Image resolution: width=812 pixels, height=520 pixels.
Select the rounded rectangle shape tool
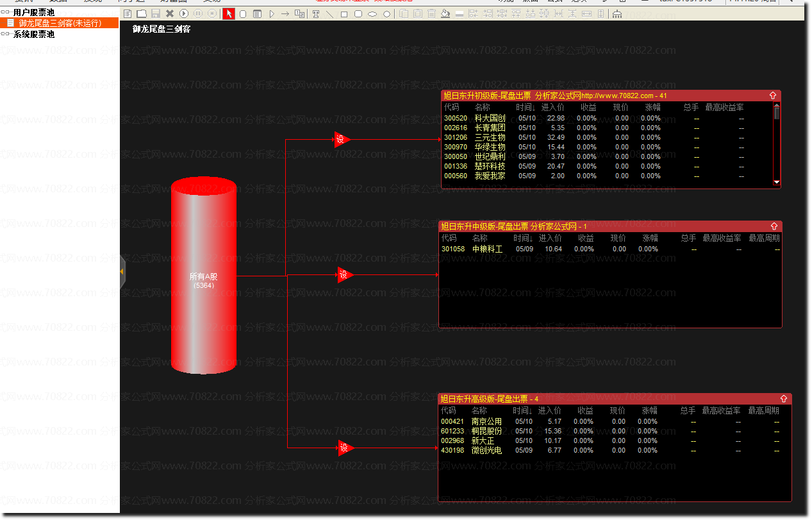tap(358, 13)
